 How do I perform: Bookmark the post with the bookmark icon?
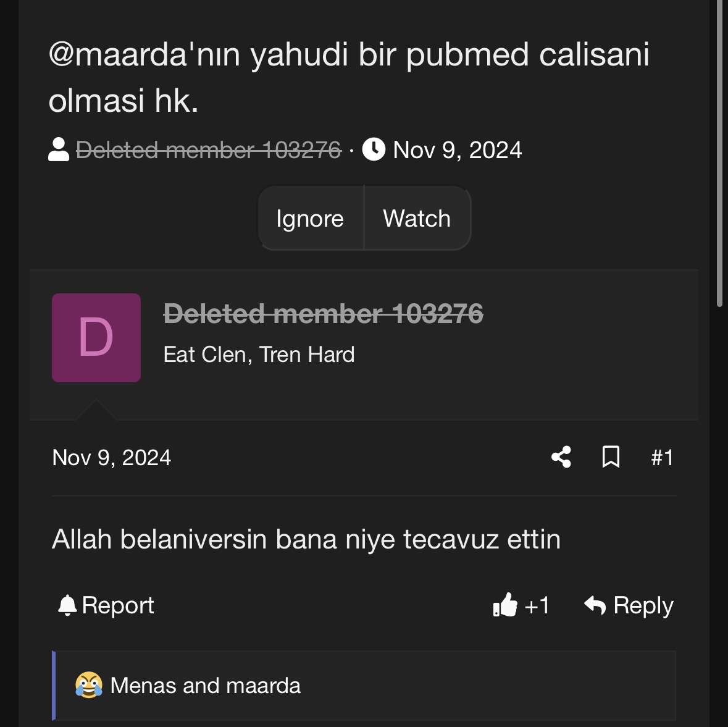pyautogui.click(x=611, y=457)
